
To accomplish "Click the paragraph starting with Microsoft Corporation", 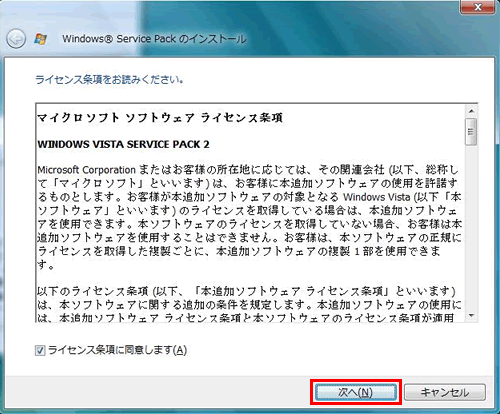I will coord(249,217).
